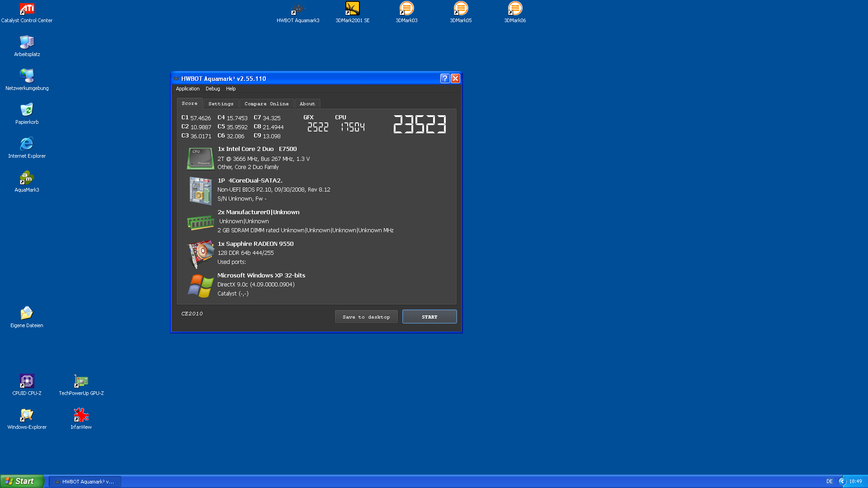The width and height of the screenshot is (868, 488).
Task: Open the Debug menu
Action: [212, 89]
